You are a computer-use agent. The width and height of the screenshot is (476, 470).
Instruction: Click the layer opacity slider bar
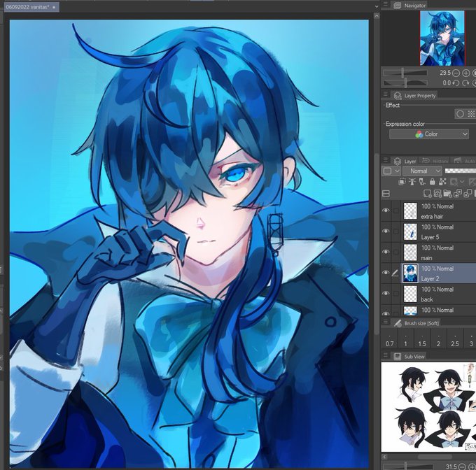click(x=460, y=171)
